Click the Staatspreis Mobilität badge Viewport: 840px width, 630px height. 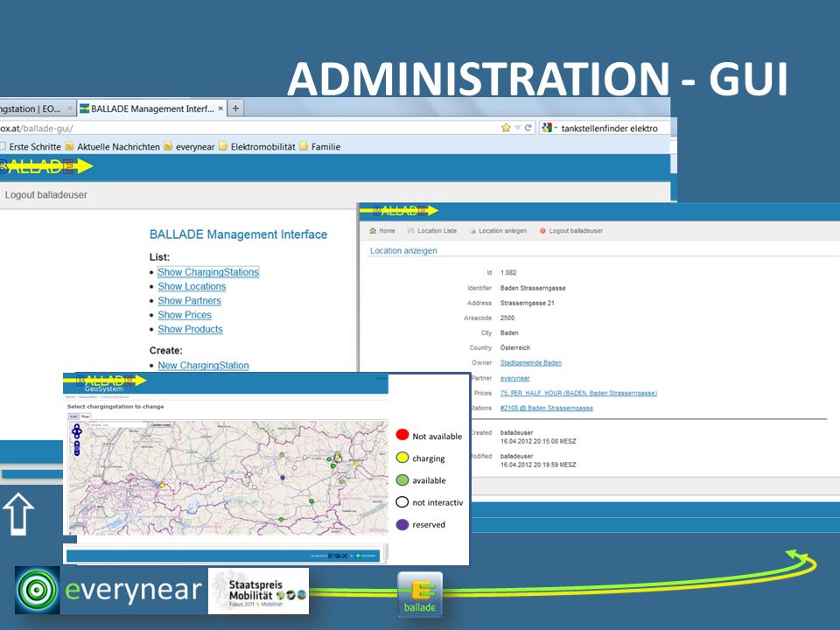pyautogui.click(x=259, y=591)
